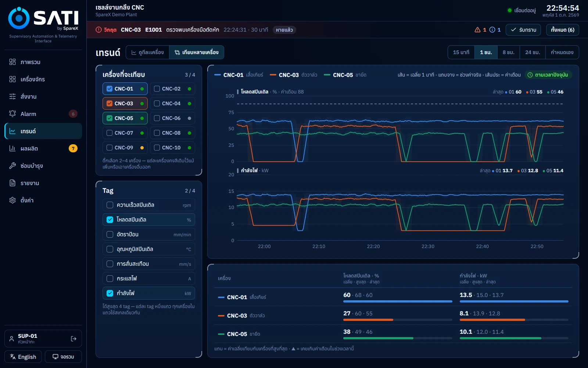Viewport: 588px width, 368px height.
Task: Open the ภาพรวม overview icon in sidebar
Action: [x=12, y=62]
